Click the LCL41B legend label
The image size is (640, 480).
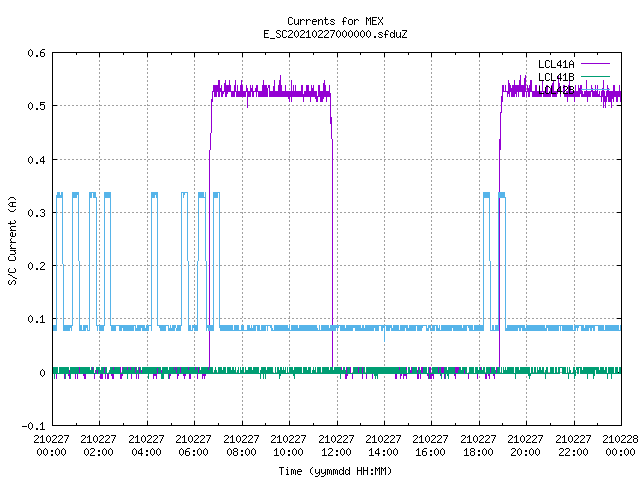coord(556,77)
